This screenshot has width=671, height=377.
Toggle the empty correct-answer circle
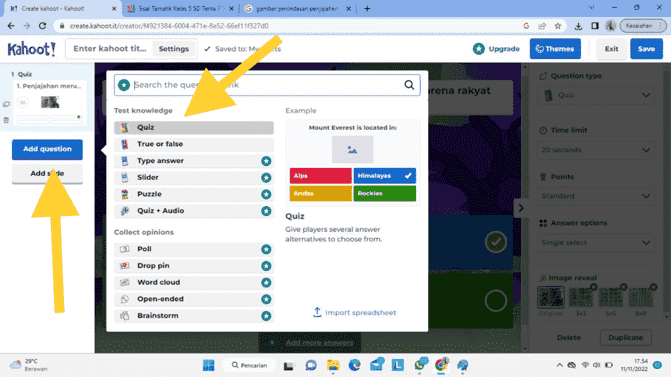(496, 301)
